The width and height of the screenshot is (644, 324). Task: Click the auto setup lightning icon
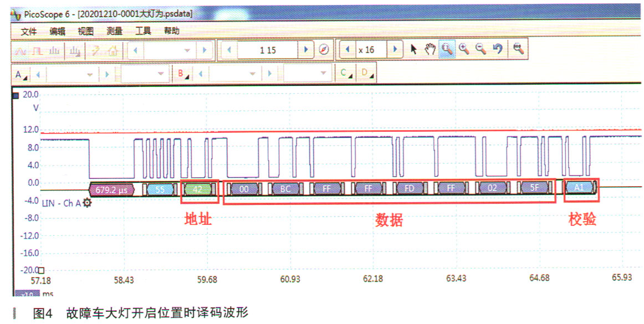95,50
